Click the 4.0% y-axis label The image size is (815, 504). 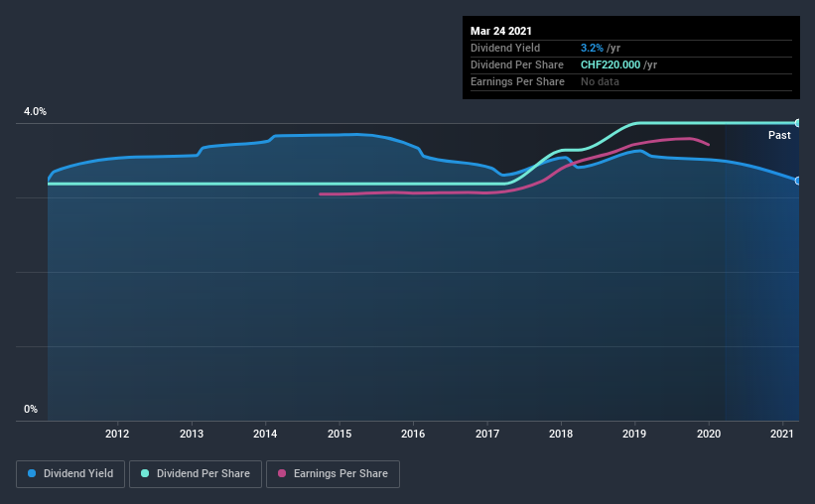35,112
